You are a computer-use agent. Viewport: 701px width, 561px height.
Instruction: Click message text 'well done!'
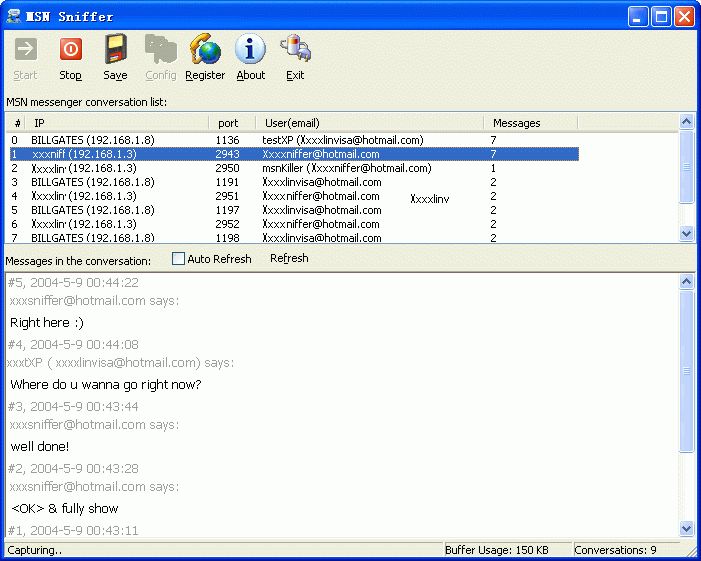[40, 446]
